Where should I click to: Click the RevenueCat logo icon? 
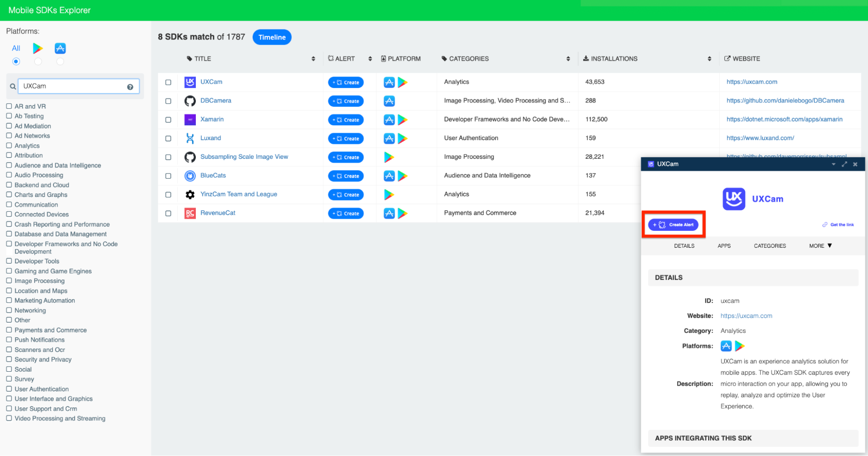(x=190, y=213)
